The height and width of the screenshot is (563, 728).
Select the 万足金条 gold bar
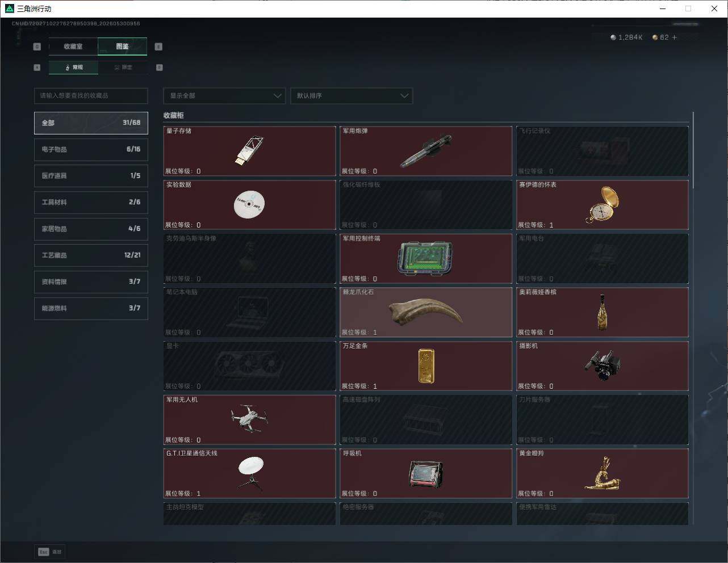(426, 366)
